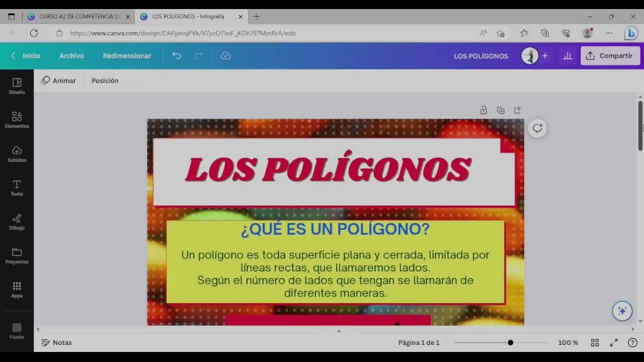Add a new page icon above canvas

(x=518, y=110)
